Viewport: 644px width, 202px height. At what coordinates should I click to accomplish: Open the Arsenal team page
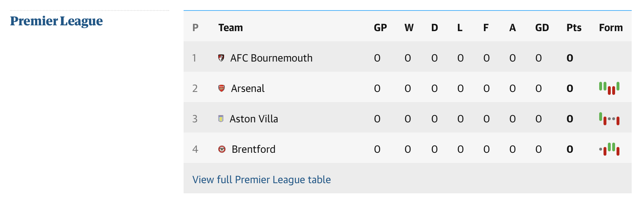tap(248, 88)
